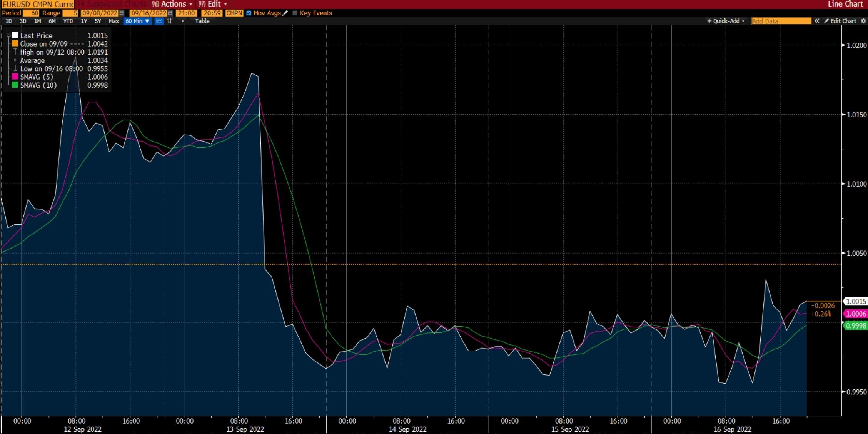Select the line chart type icon
The height and width of the screenshot is (434, 868).
click(159, 21)
